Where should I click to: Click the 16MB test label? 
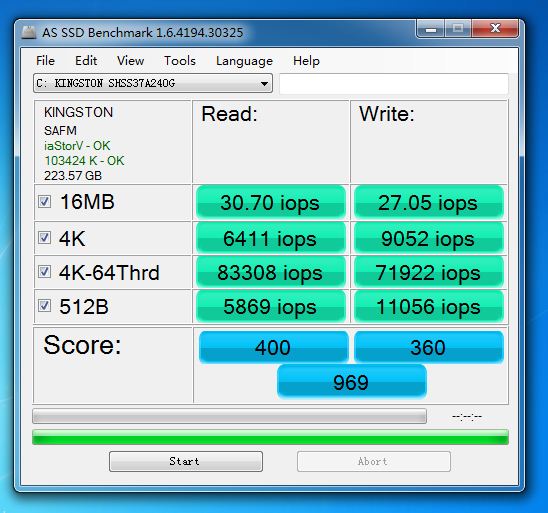point(87,202)
